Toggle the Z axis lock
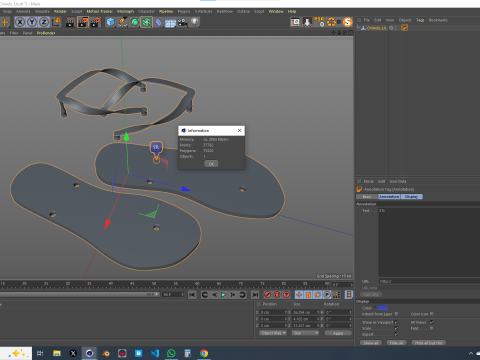The width and height of the screenshot is (480, 360). pos(44,22)
